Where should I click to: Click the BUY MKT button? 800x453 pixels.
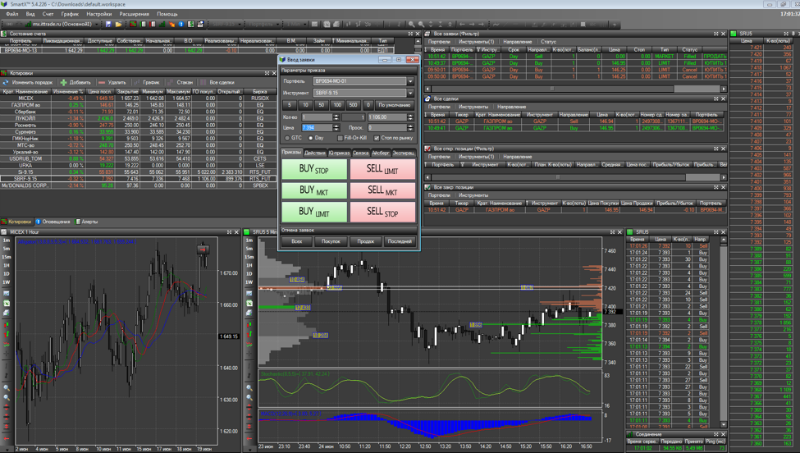314,191
